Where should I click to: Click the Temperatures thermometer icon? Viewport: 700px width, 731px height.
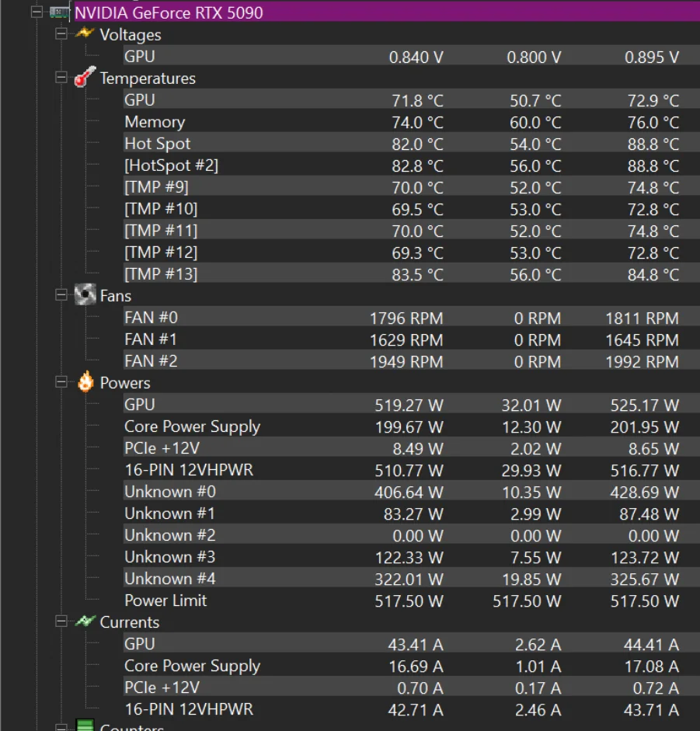[85, 77]
